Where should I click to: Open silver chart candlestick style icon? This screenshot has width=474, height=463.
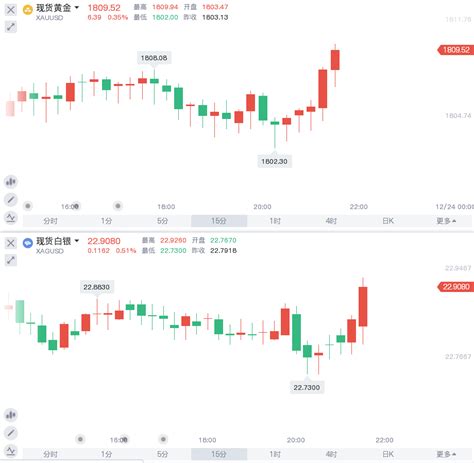click(11, 415)
